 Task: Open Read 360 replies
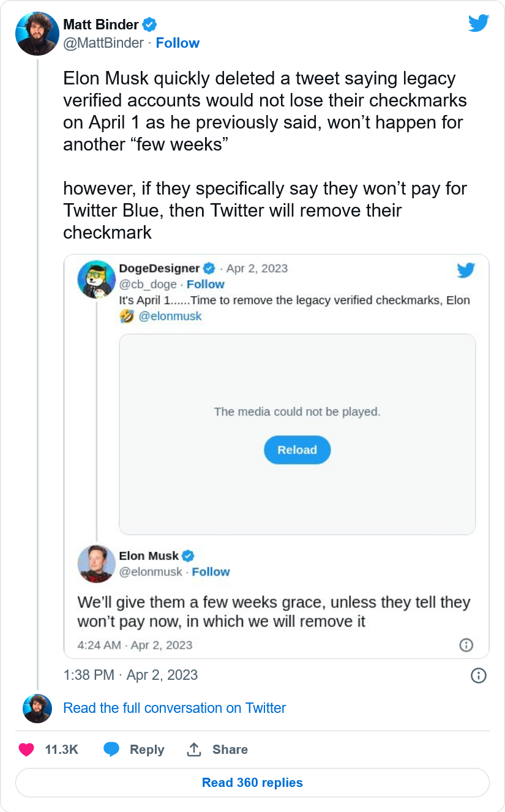[252, 783]
